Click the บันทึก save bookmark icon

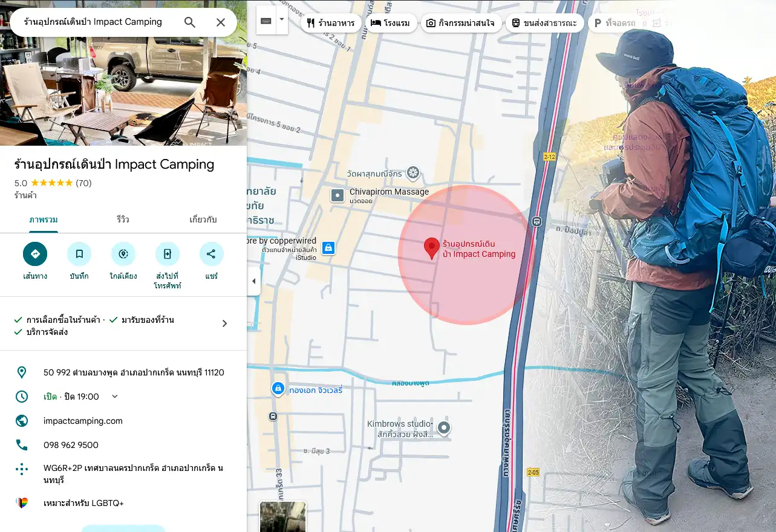[79, 254]
